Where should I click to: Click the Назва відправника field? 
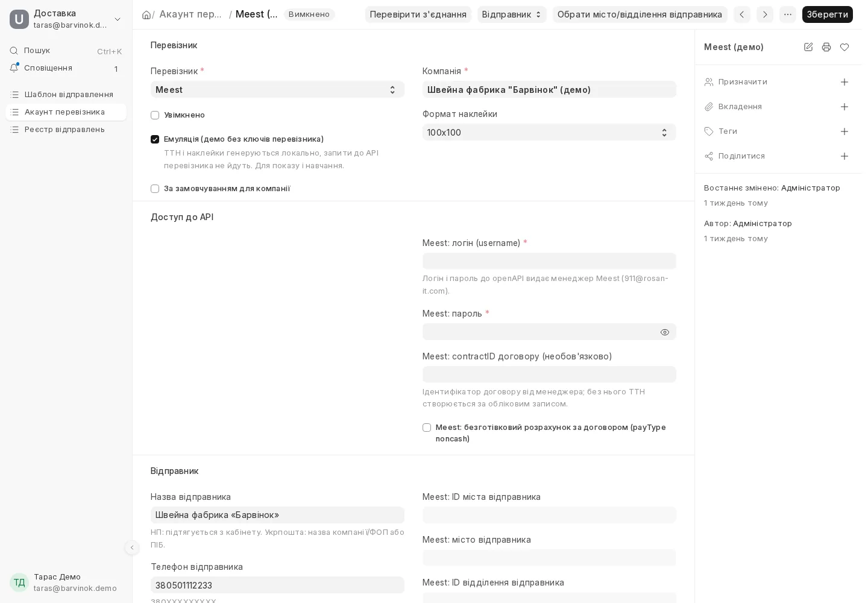[277, 515]
